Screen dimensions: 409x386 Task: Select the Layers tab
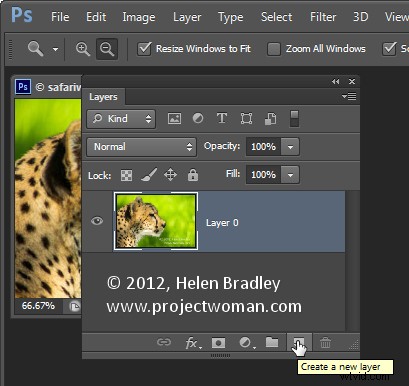[103, 97]
